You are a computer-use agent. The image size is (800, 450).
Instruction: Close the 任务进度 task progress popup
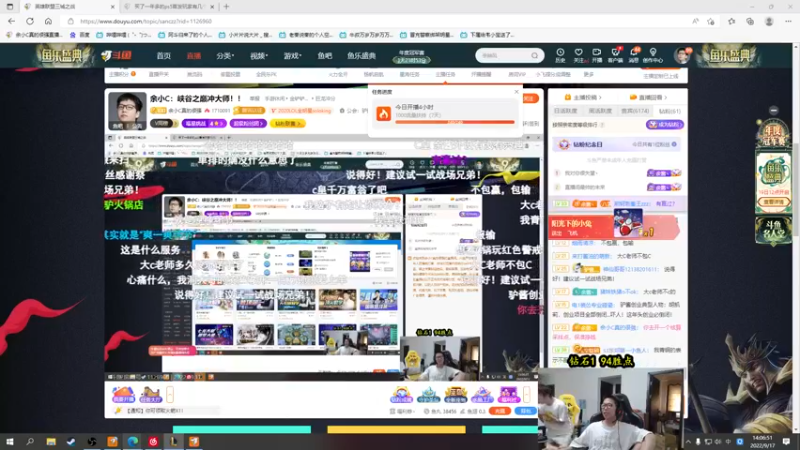tap(516, 92)
